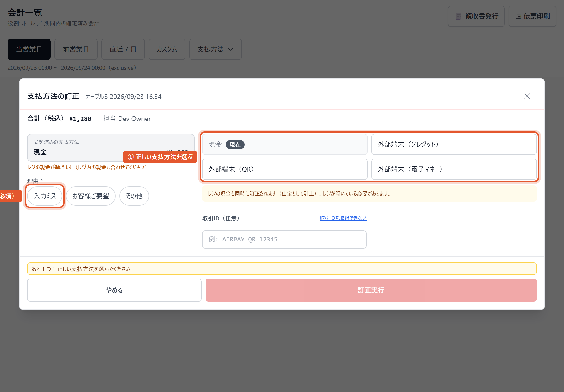
Task: Click the date range 2026/09/23 00:00 text
Action: click(x=30, y=68)
